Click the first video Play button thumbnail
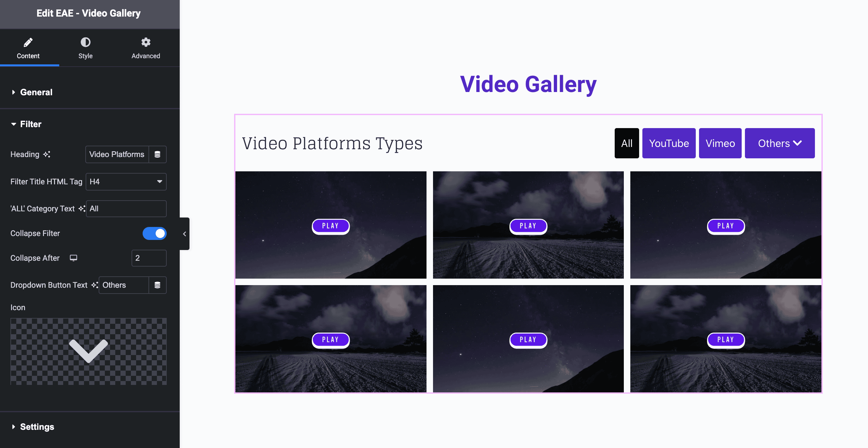The height and width of the screenshot is (448, 868). (x=330, y=225)
